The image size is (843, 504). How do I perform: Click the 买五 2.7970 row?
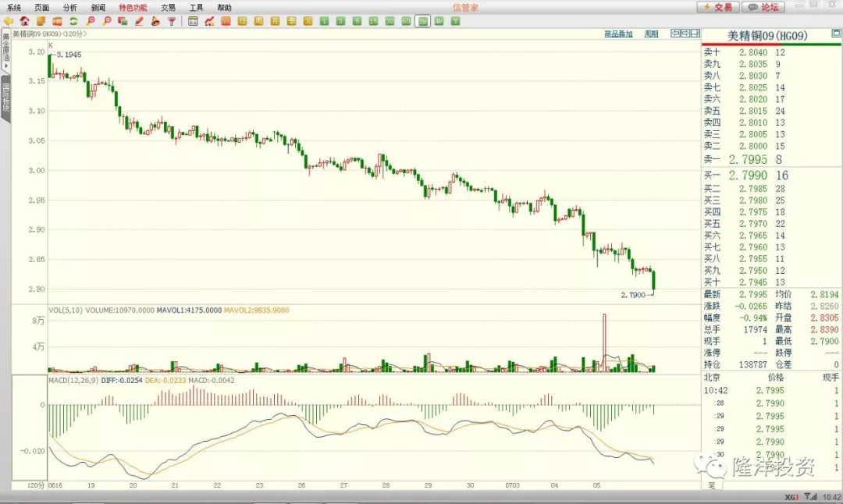(771, 223)
